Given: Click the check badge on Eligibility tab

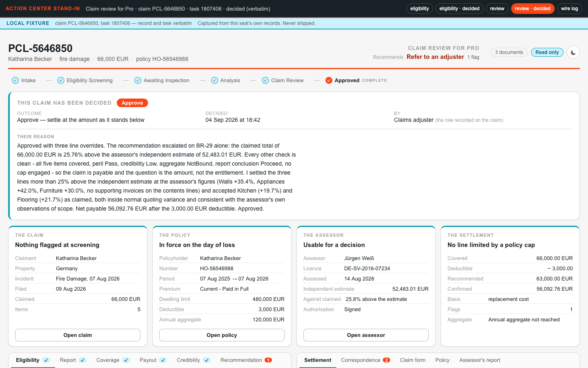Looking at the screenshot, I should [x=46, y=360].
